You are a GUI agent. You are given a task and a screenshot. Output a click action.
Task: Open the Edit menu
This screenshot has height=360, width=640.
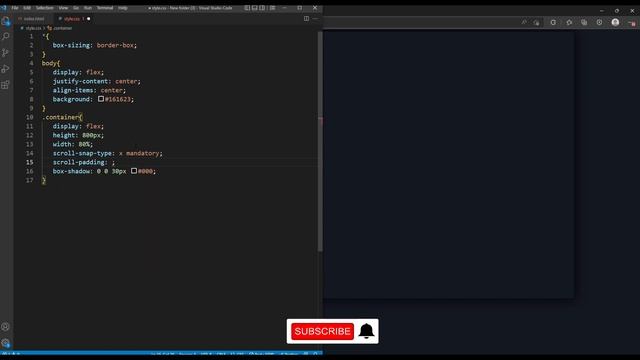click(27, 8)
